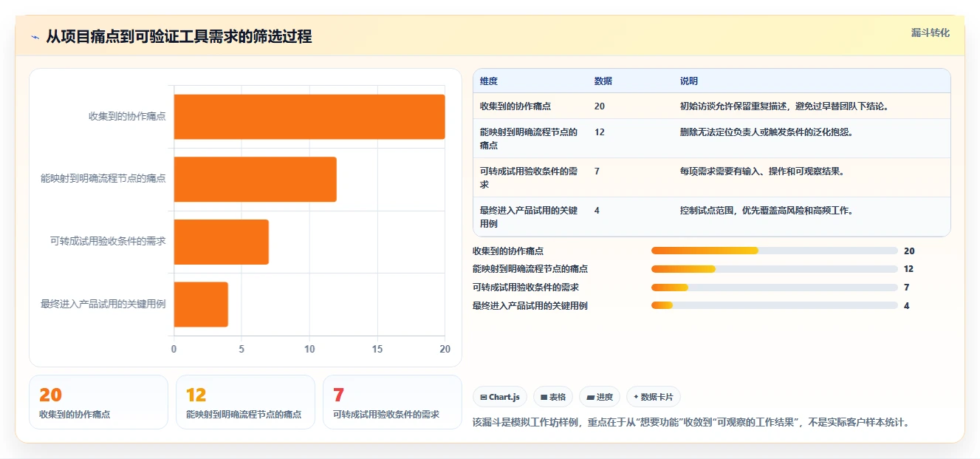The height and width of the screenshot is (459, 980).
Task: Click the x-axis tick label 15
Action: [x=377, y=349]
